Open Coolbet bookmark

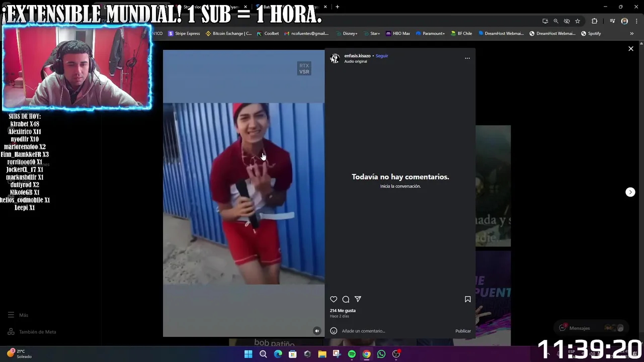click(268, 34)
